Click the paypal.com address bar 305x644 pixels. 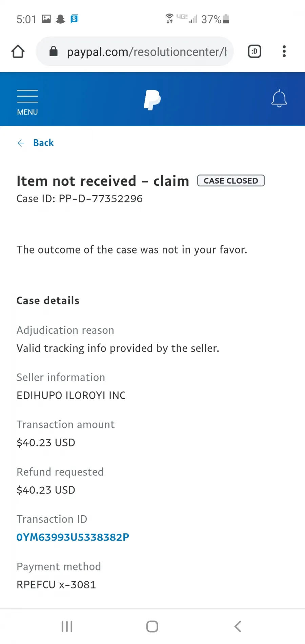click(x=135, y=52)
